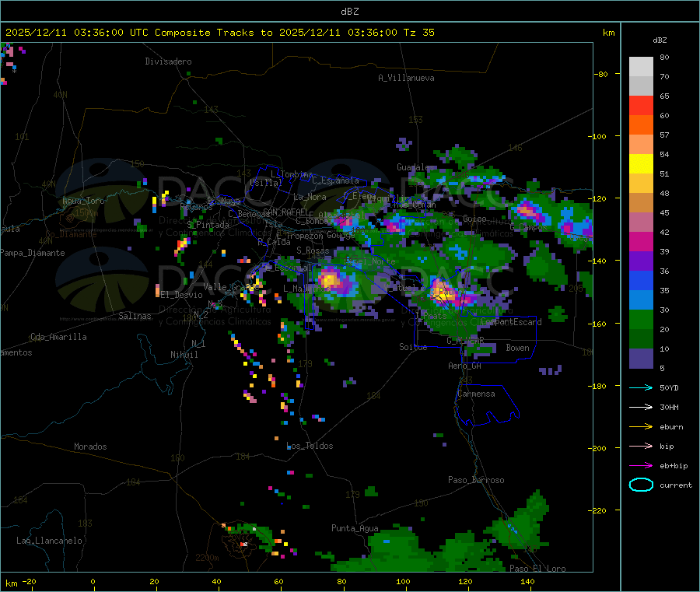Click the 'El_Desvio' location label
The width and height of the screenshot is (700, 592).
[182, 295]
